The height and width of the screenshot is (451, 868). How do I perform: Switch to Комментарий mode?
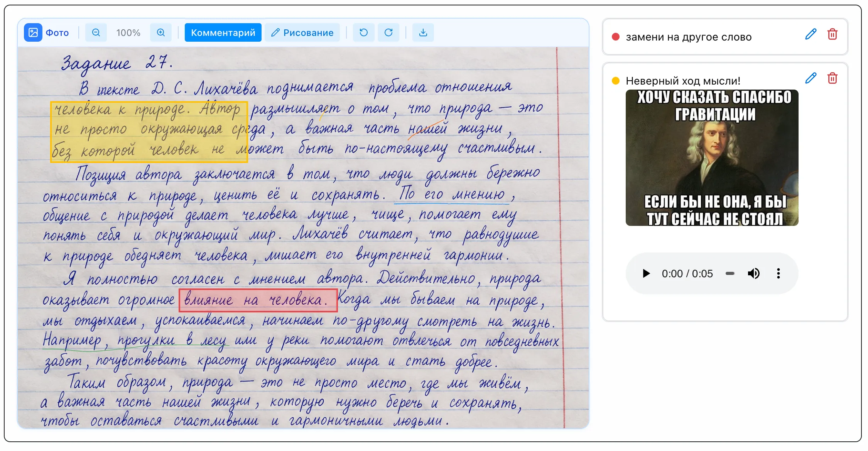coord(223,33)
